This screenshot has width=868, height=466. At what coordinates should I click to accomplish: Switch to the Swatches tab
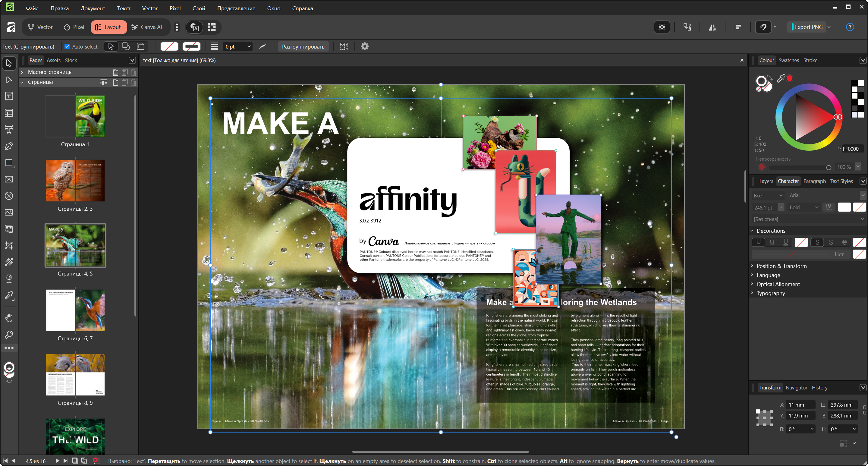pos(788,60)
